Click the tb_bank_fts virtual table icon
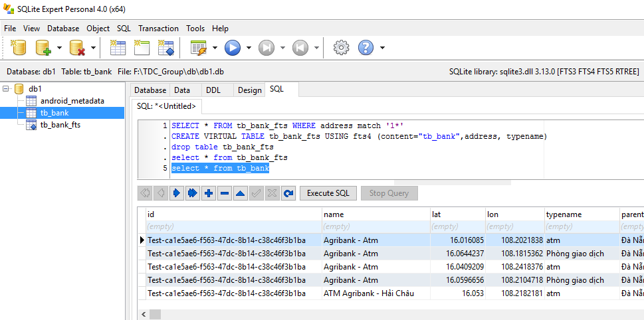 32,125
